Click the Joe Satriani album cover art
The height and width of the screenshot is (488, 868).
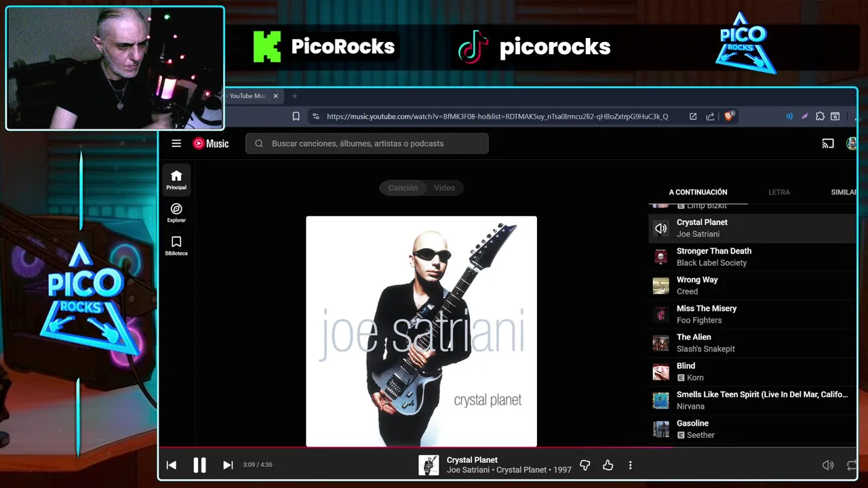point(421,331)
